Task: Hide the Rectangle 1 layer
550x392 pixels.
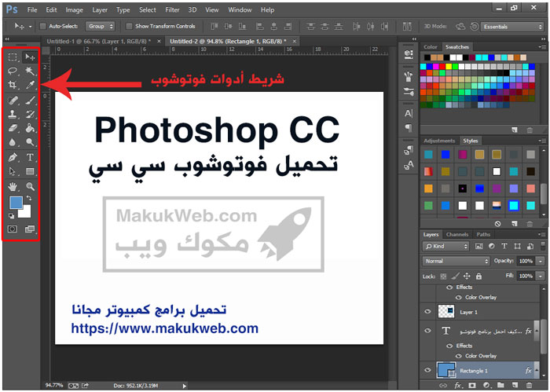Action: click(x=427, y=370)
